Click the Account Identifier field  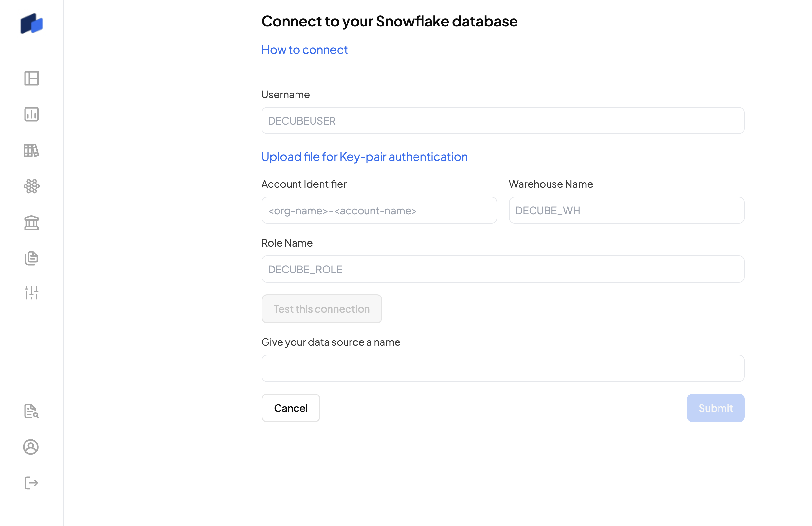click(x=379, y=210)
